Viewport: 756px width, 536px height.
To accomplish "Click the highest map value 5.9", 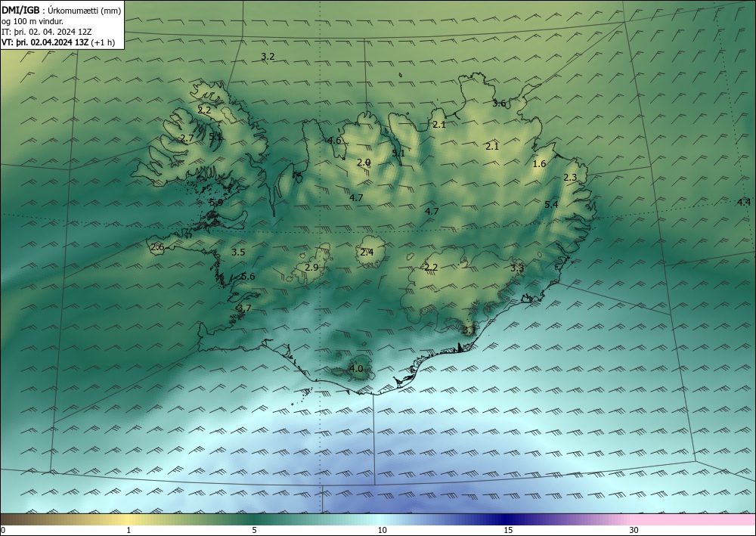I will pos(216,203).
